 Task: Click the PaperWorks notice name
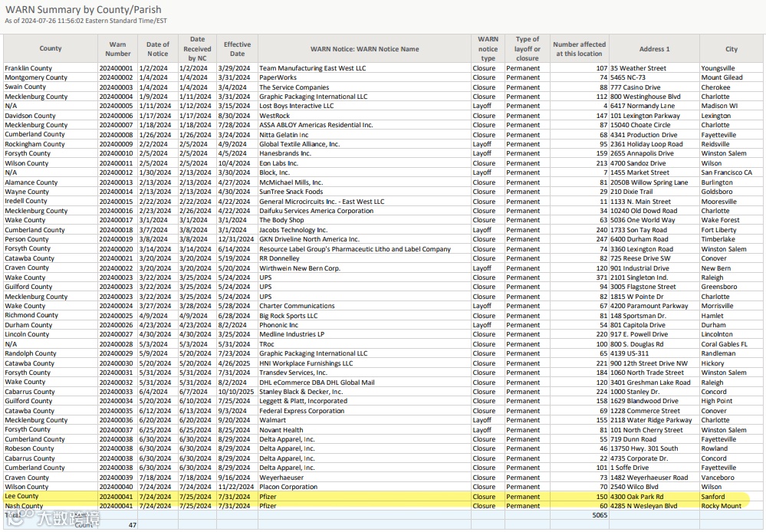[x=278, y=77]
